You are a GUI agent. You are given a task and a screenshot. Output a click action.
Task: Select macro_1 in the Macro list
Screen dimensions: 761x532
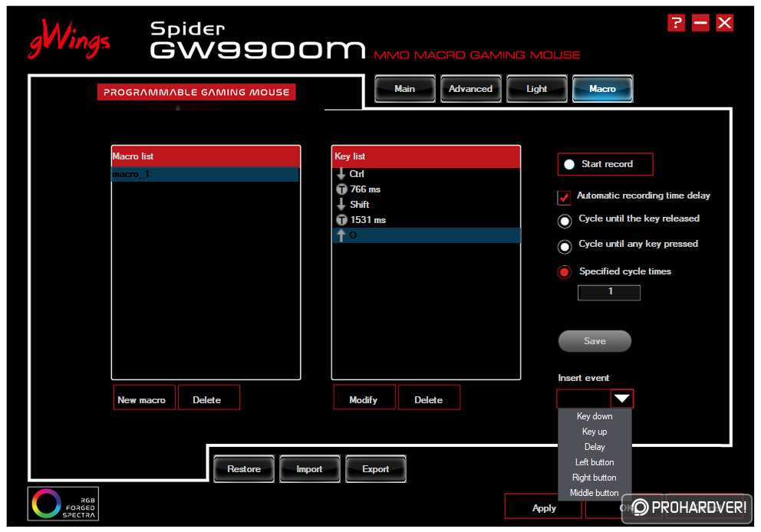pyautogui.click(x=205, y=174)
